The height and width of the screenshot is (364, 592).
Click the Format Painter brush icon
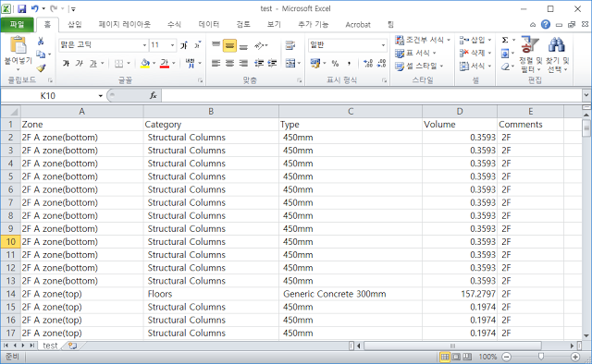click(x=41, y=67)
